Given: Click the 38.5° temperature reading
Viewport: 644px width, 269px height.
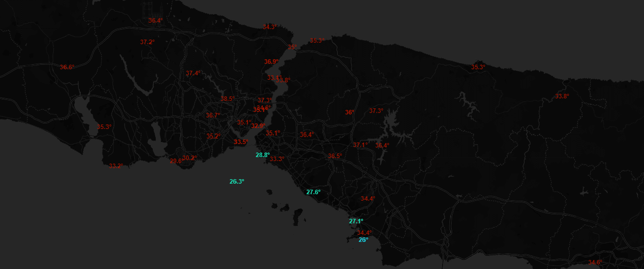Looking at the screenshot, I should (228, 99).
